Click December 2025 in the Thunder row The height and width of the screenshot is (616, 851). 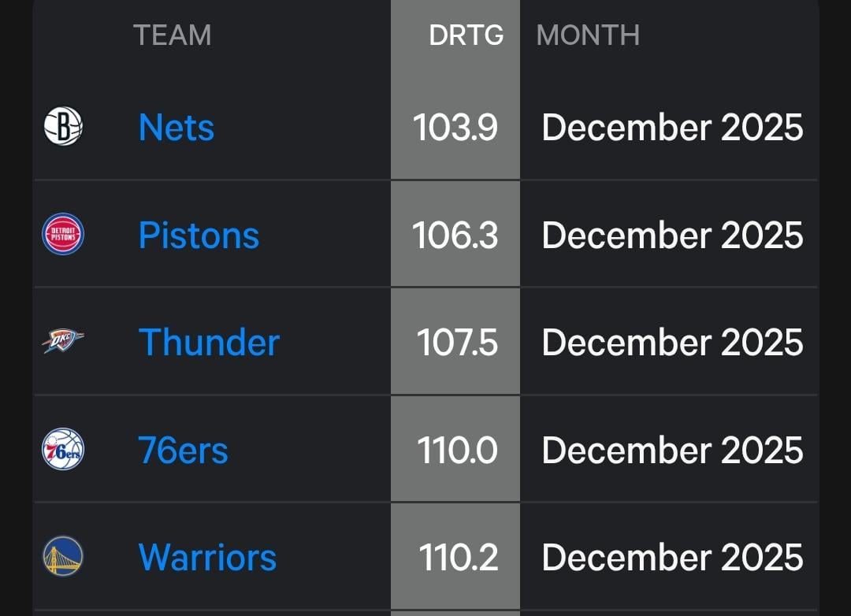(x=671, y=342)
